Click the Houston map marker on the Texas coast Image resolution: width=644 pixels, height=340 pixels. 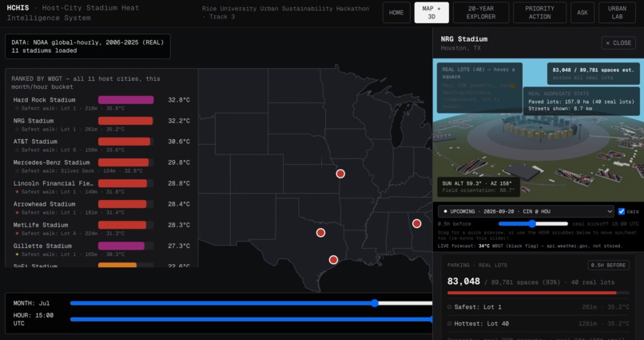click(x=333, y=260)
